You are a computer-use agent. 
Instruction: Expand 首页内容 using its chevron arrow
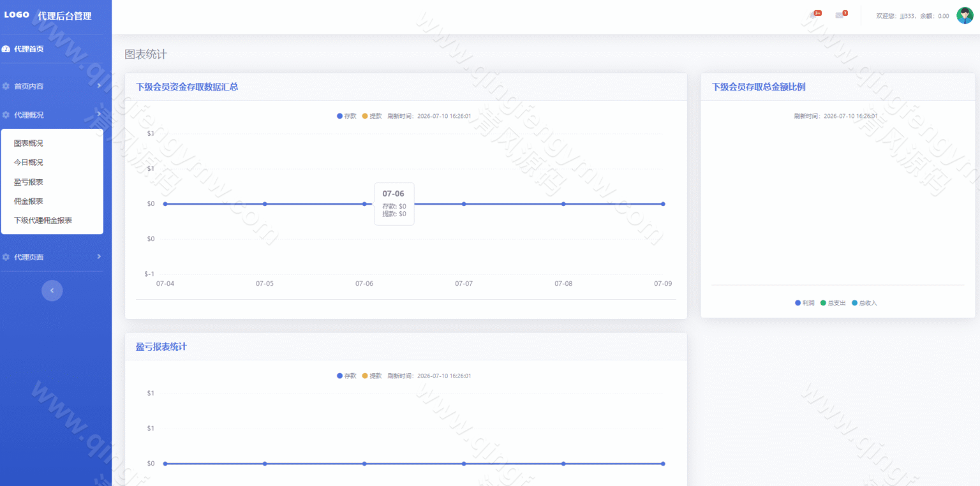point(99,85)
